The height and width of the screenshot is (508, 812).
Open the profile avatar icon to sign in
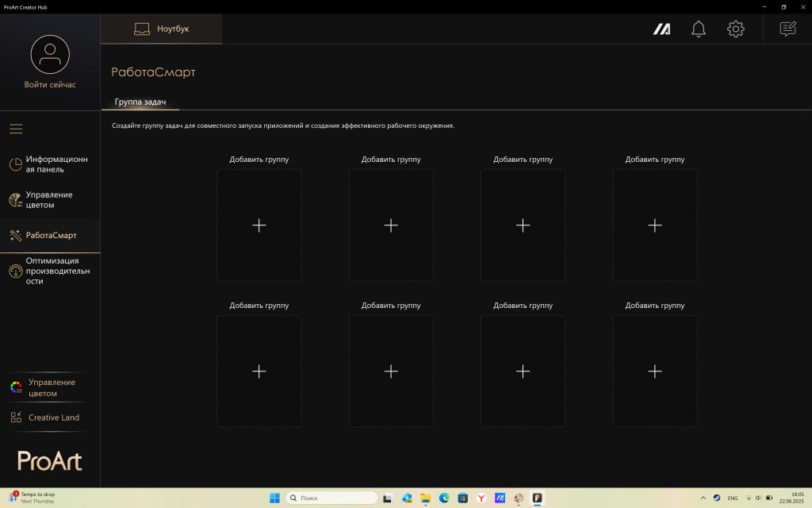point(50,55)
